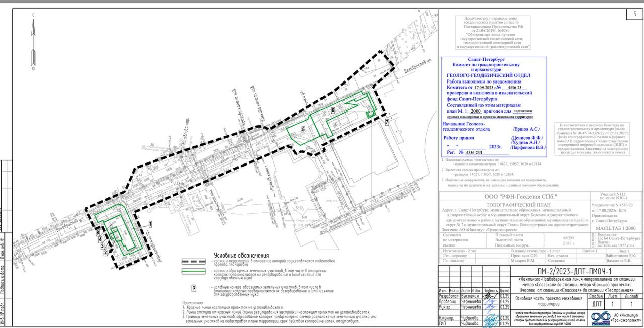Click parcel number label 7 on the map
This screenshot has height=328, width=644.
[387, 122]
